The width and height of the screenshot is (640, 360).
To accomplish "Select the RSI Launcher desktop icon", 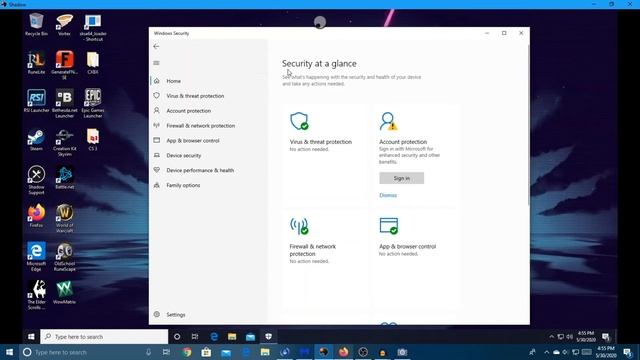I will [x=36, y=101].
